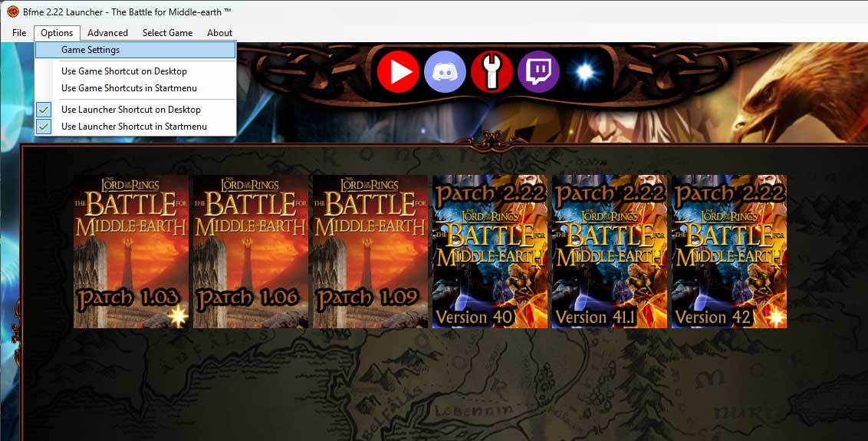Image resolution: width=868 pixels, height=441 pixels.
Task: Open the YouTube channel icon
Action: (398, 72)
